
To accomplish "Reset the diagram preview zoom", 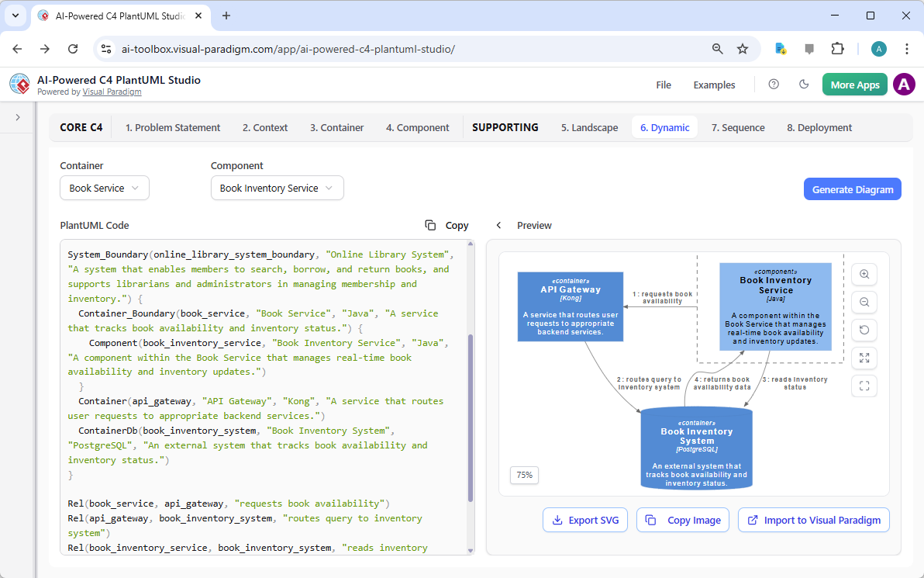I will 864,330.
